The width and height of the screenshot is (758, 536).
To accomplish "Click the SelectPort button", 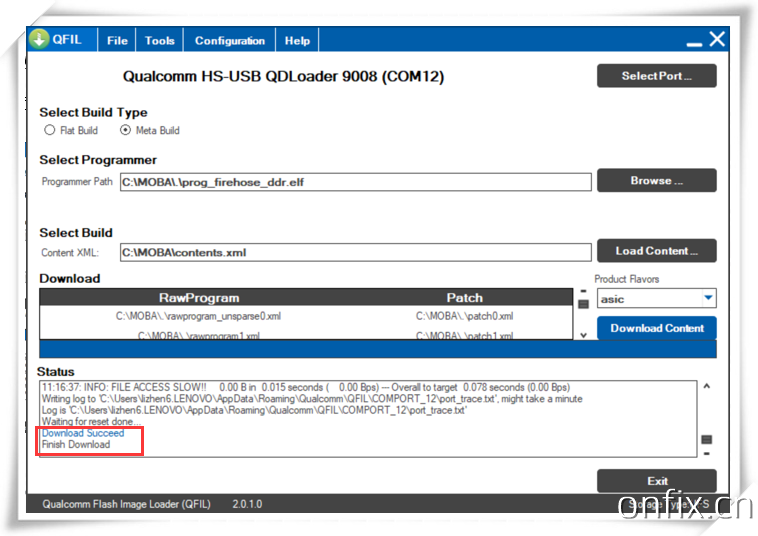I will 656,76.
